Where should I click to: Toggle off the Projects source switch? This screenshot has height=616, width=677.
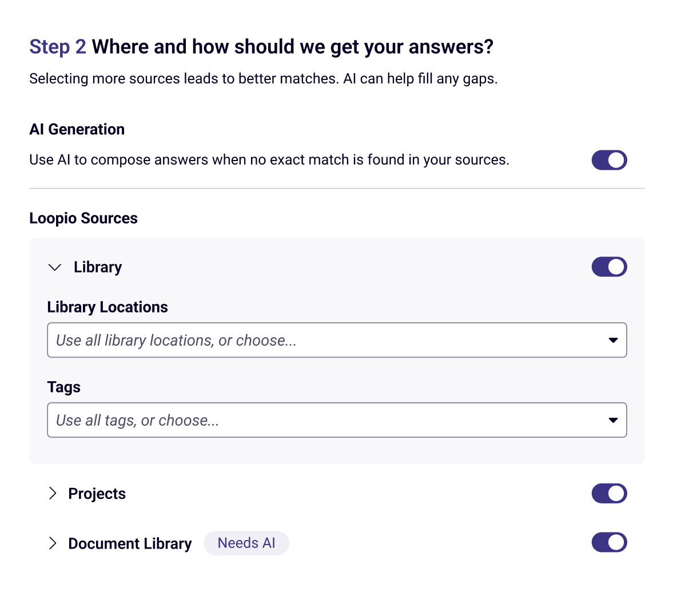tap(609, 493)
